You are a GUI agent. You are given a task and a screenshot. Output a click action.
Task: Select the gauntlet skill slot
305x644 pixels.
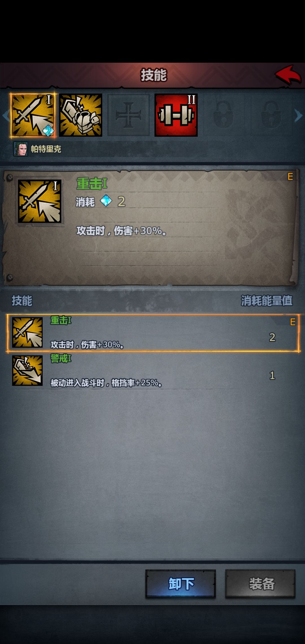(80, 115)
